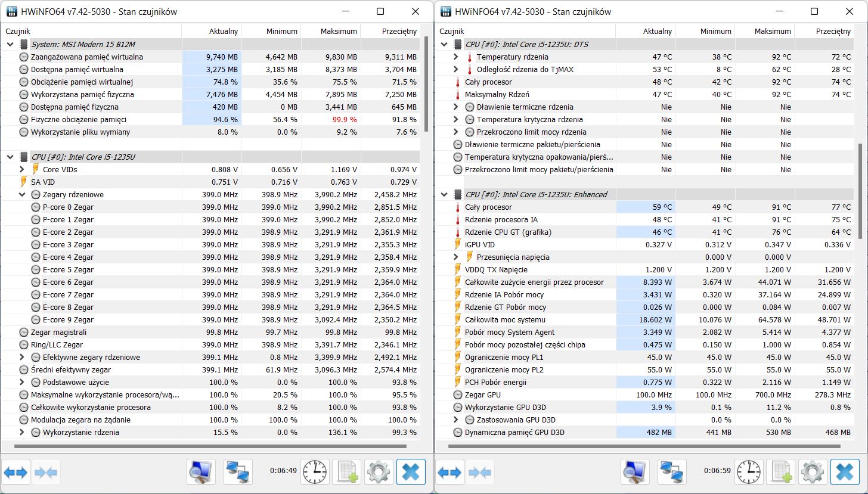Image resolution: width=868 pixels, height=494 pixels.
Task: Click Minimum column header in left window
Action: (271, 31)
